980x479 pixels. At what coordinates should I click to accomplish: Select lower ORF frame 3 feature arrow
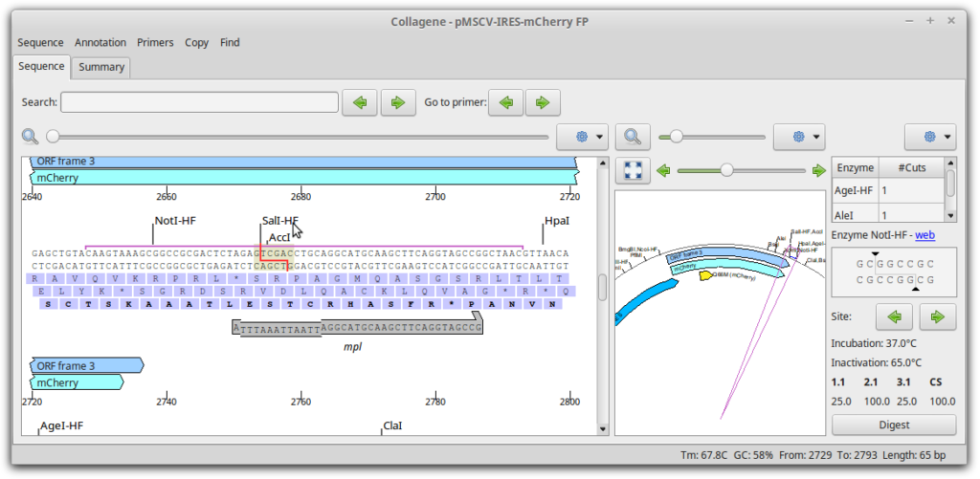click(87, 366)
